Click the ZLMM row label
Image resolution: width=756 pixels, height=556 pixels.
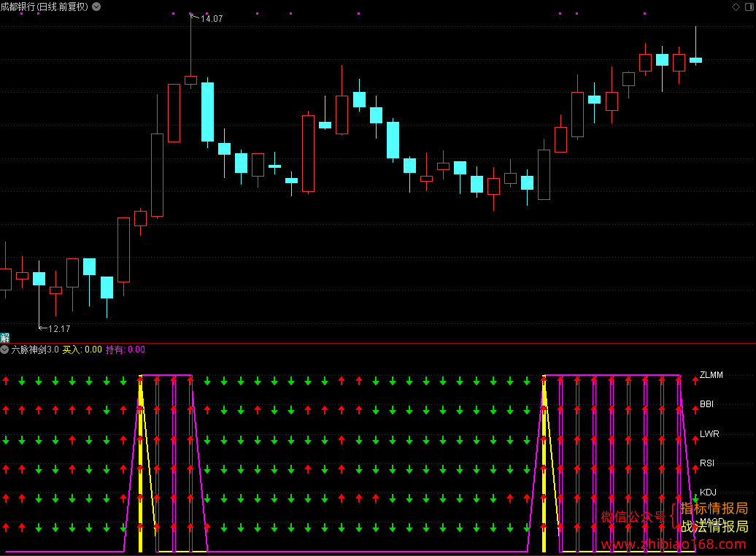tap(711, 375)
